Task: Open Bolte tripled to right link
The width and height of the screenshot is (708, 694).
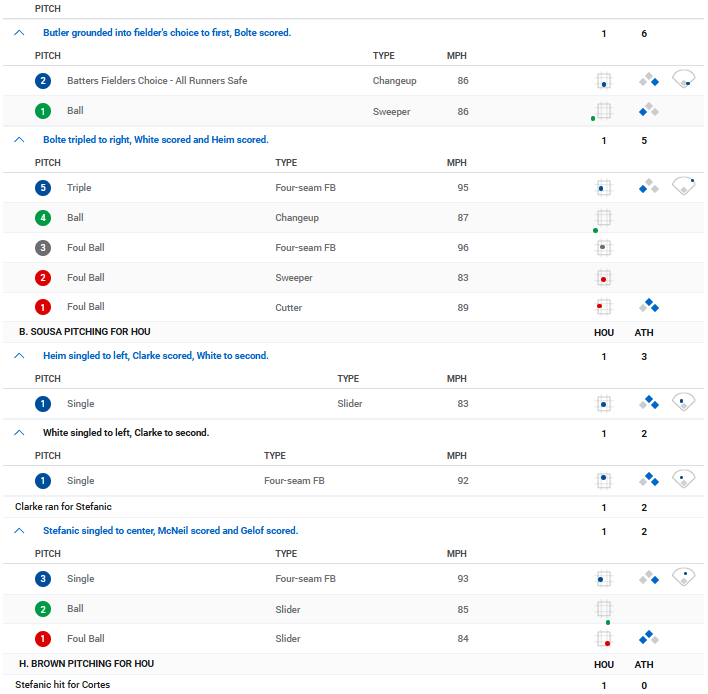Action: tap(156, 140)
